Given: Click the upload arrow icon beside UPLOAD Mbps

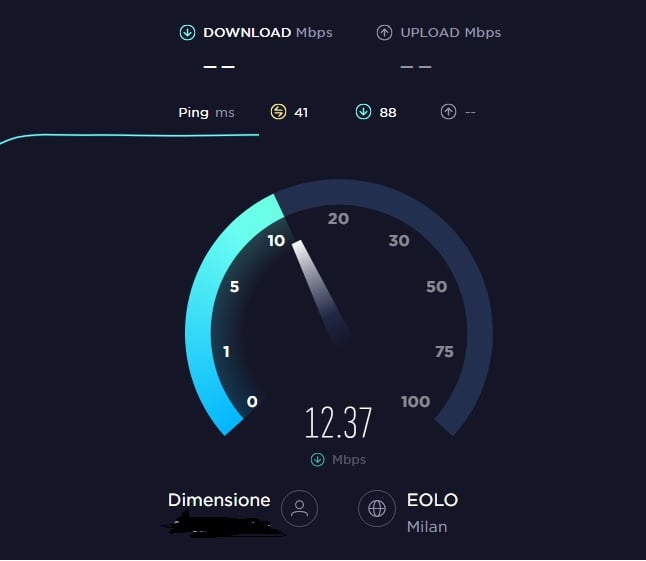Looking at the screenshot, I should pos(384,33).
